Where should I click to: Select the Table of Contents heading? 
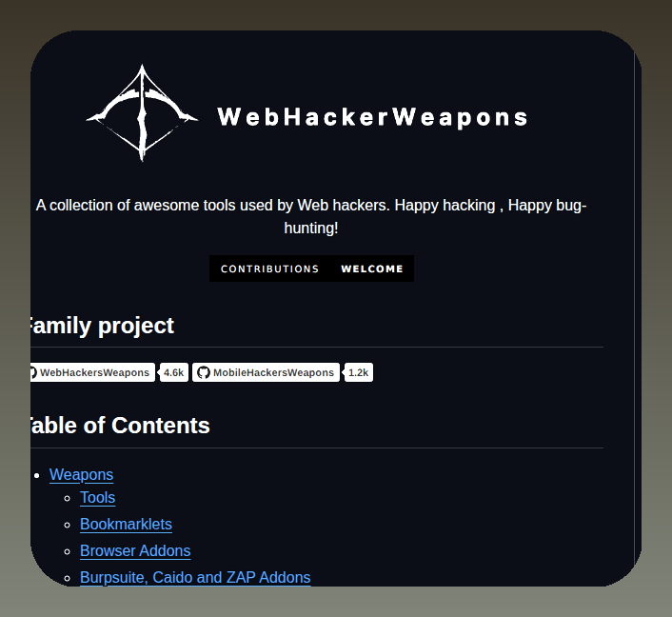click(120, 426)
